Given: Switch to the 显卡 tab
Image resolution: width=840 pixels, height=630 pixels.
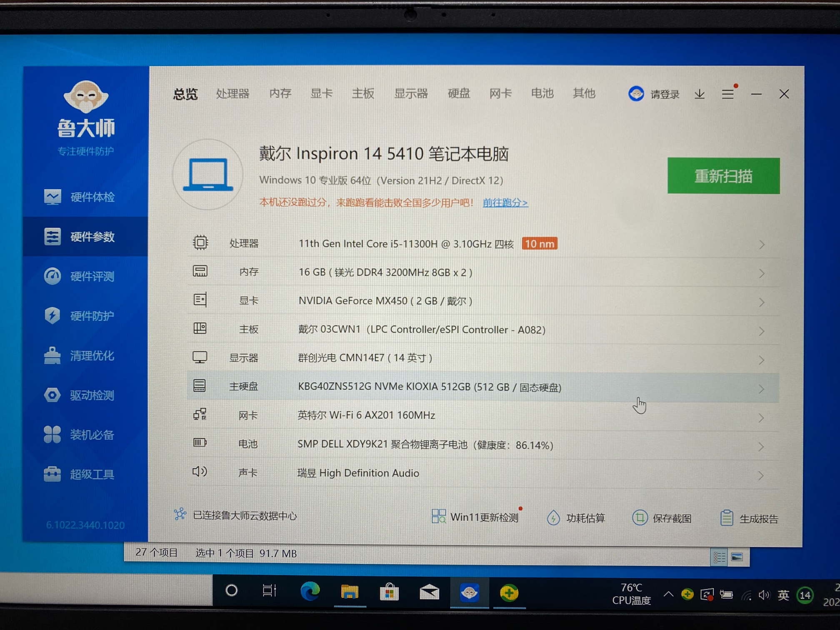Looking at the screenshot, I should click(x=321, y=94).
